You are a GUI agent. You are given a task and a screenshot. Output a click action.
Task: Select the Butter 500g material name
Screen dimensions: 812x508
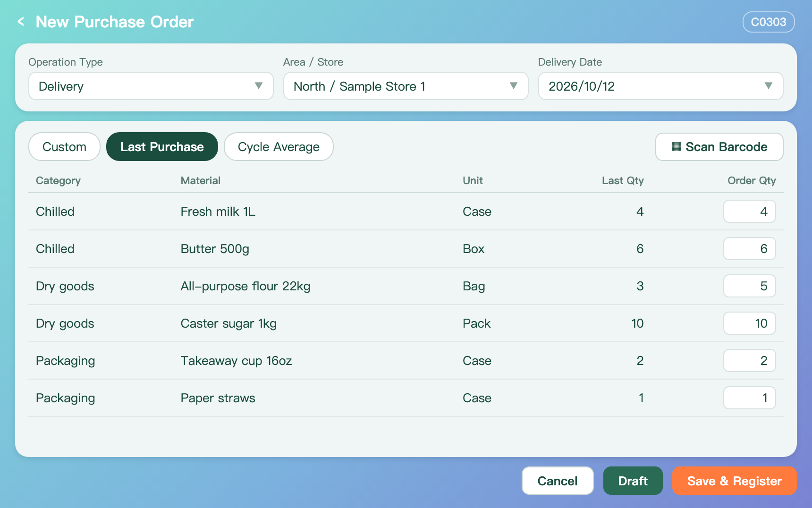[x=215, y=249]
